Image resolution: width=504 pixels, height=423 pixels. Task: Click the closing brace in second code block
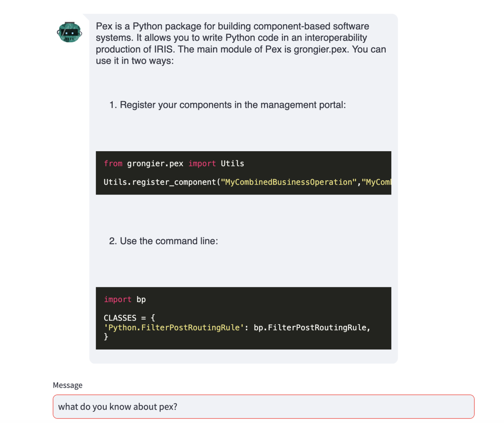[x=106, y=337]
